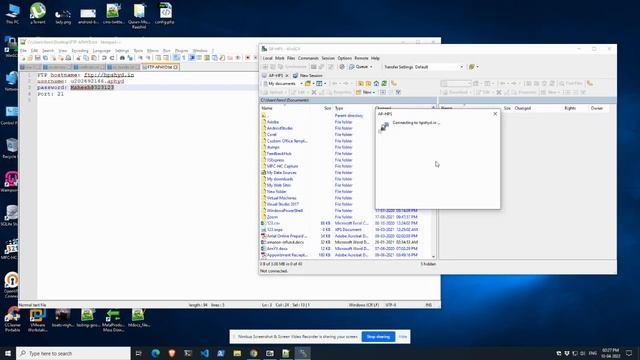This screenshot has width=640, height=360.
Task: Click the record macro icon in Notepad++
Action: [x=248, y=58]
